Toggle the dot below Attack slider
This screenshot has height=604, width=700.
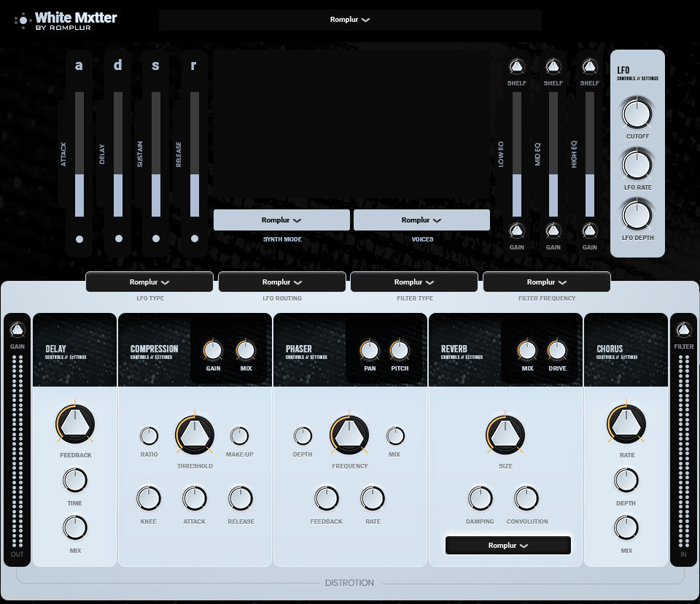79,239
